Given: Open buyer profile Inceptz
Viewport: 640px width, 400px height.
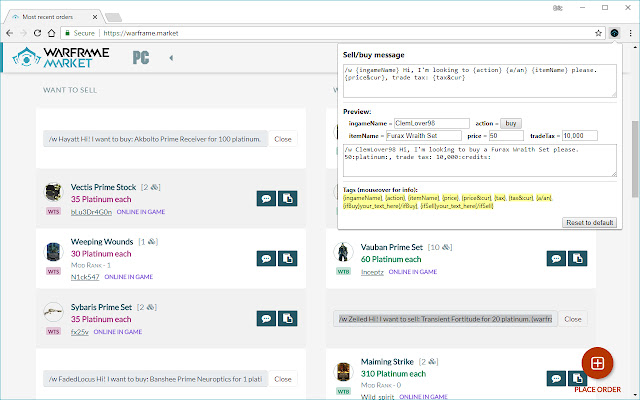Looking at the screenshot, I should [372, 272].
